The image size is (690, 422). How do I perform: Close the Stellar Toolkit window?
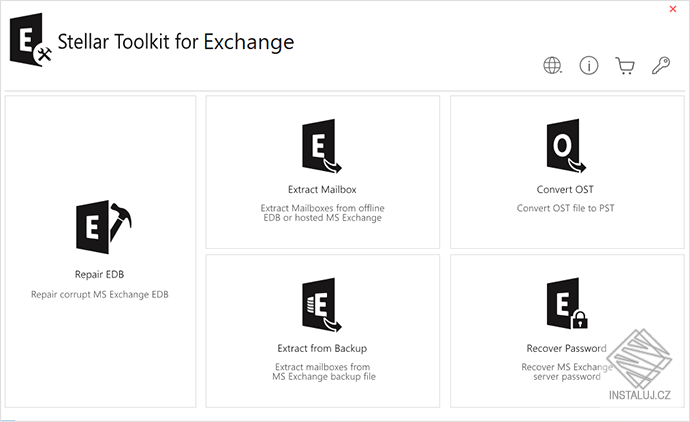click(x=673, y=9)
